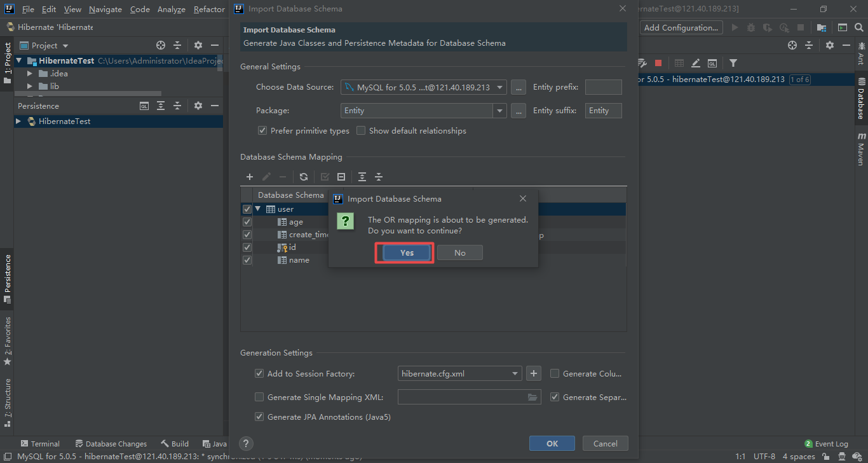Viewport: 868px width, 463px height.
Task: Open a QL console from the Database toolbar
Action: [712, 63]
